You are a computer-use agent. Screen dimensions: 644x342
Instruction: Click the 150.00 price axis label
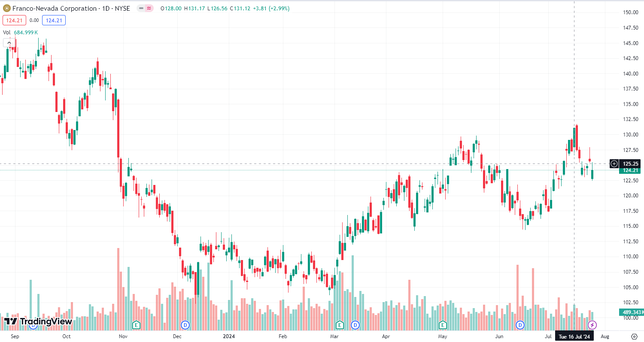pos(630,12)
